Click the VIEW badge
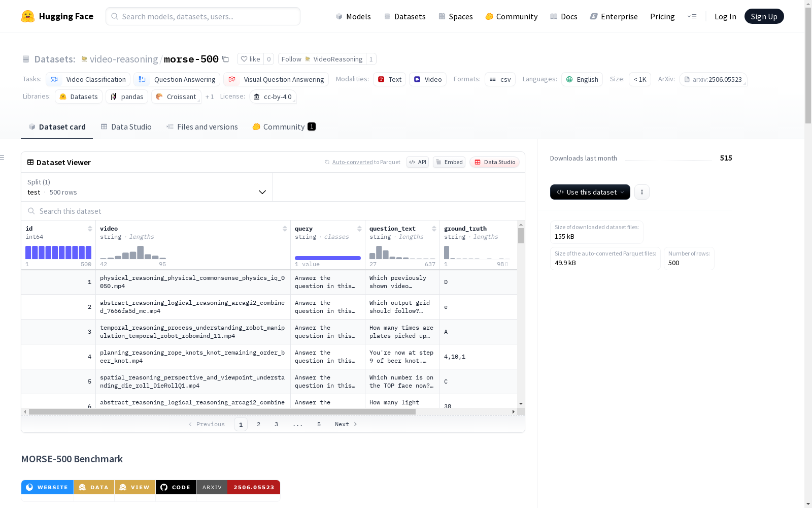The image size is (812, 508). coord(135,487)
